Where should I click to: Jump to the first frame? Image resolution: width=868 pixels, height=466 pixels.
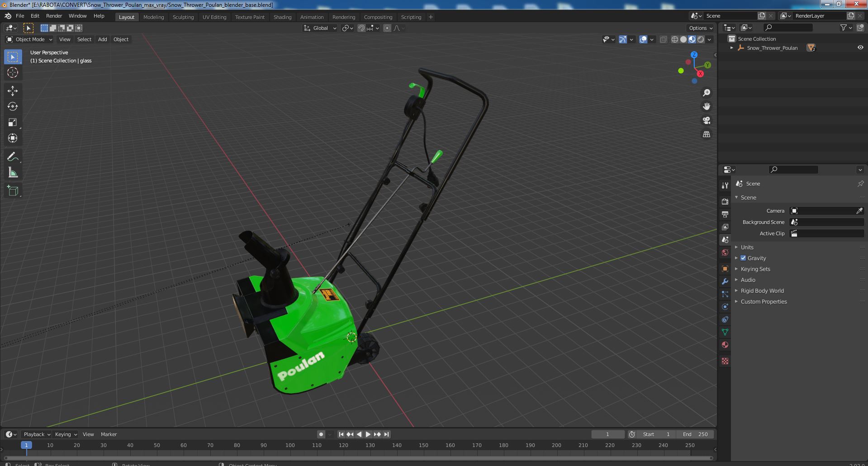(341, 434)
